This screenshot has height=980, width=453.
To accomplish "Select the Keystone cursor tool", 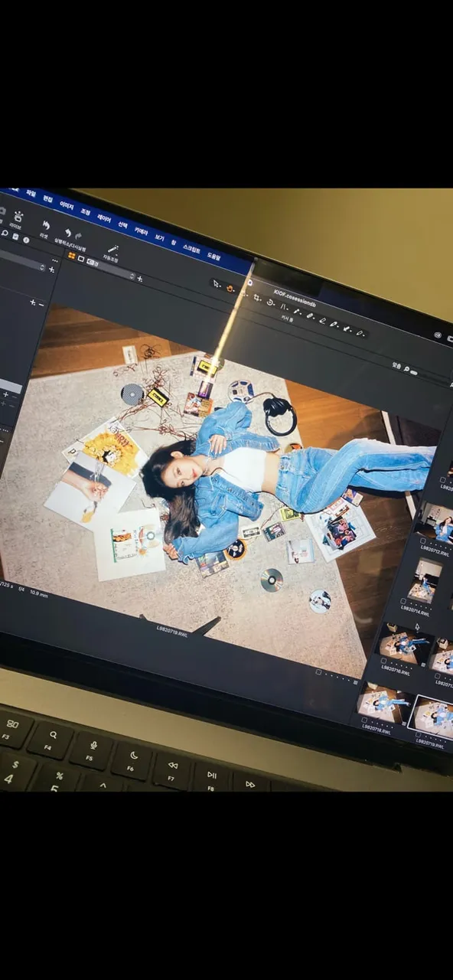I will click(284, 305).
